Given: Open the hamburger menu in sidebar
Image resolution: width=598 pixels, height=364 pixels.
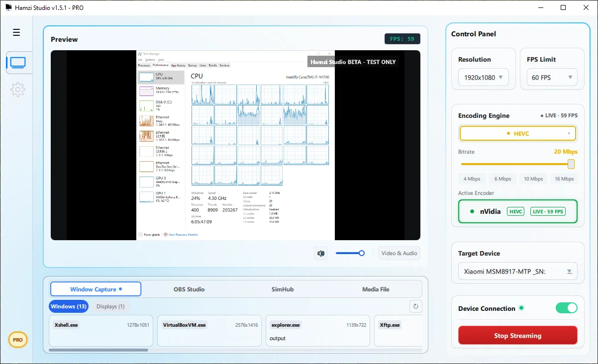Looking at the screenshot, I should tap(16, 32).
